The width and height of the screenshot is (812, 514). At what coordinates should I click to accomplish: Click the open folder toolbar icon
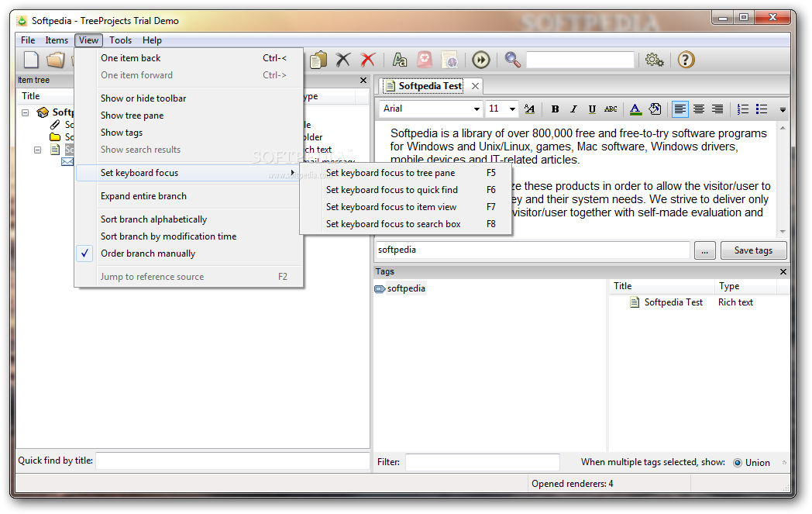(56, 60)
